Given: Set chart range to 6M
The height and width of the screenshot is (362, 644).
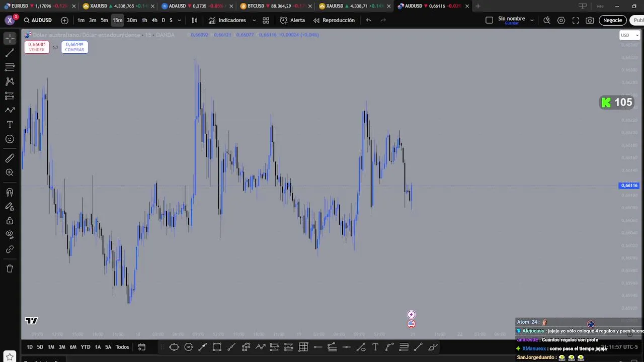Looking at the screenshot, I should tap(73, 347).
